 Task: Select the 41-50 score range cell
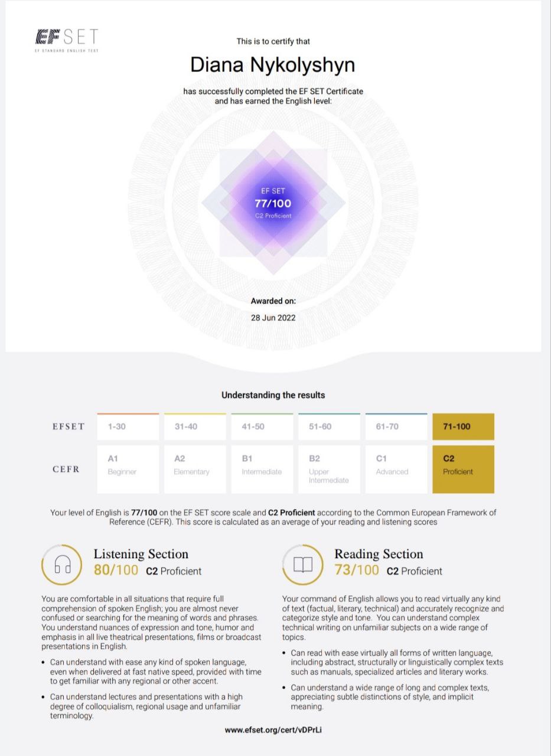[x=262, y=426]
